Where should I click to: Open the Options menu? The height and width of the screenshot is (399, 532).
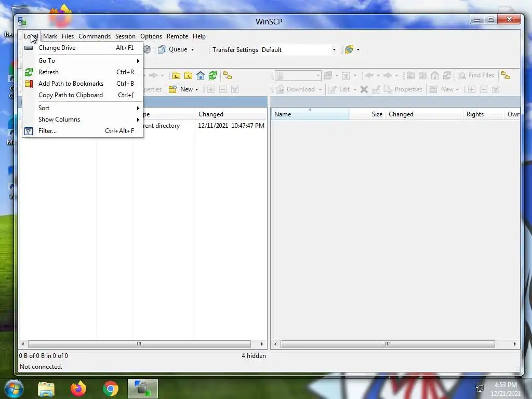151,36
